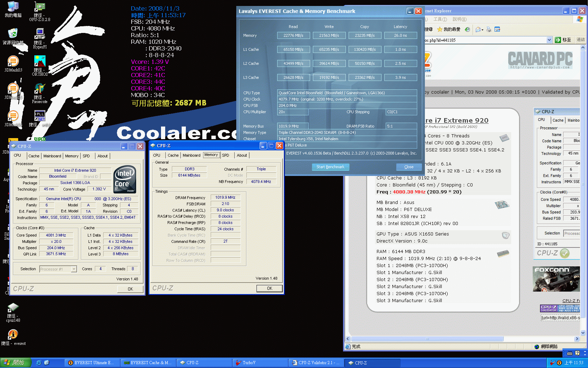588x368 pixels.
Task: Launch the HyperPI desktop shortcut
Action: pos(40,39)
